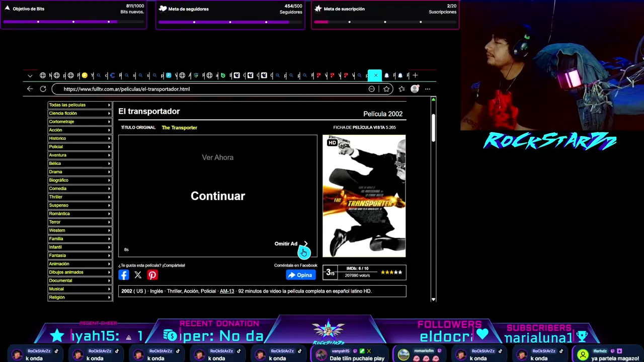Rate the movie with the gold stars

(391, 272)
